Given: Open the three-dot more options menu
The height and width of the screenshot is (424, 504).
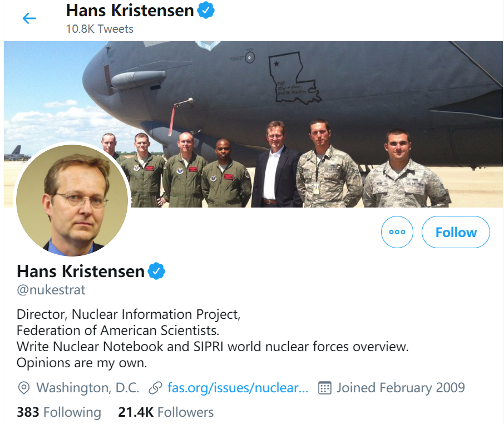Looking at the screenshot, I should (x=397, y=232).
